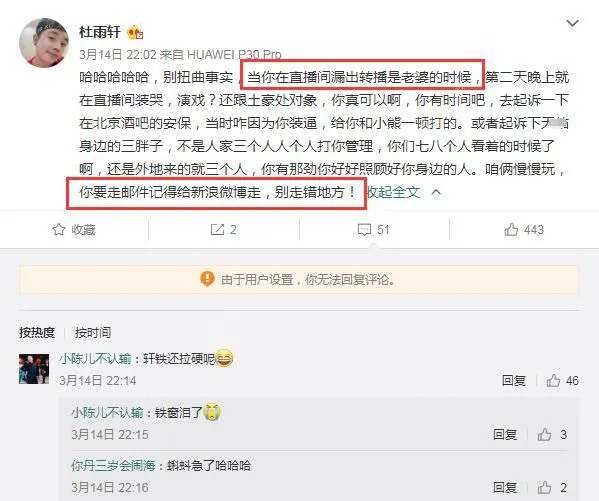Click the star 收藏 favorite icon
The height and width of the screenshot is (501, 599).
59,230
